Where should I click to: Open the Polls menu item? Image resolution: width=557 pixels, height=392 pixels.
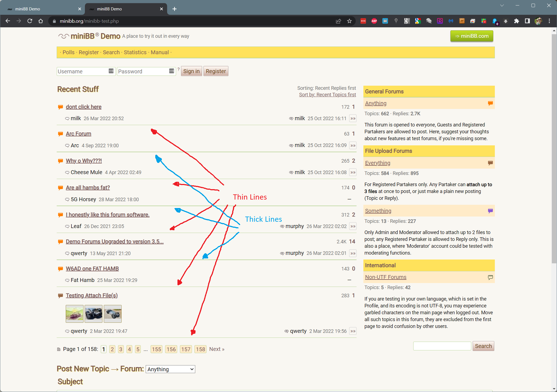point(68,52)
